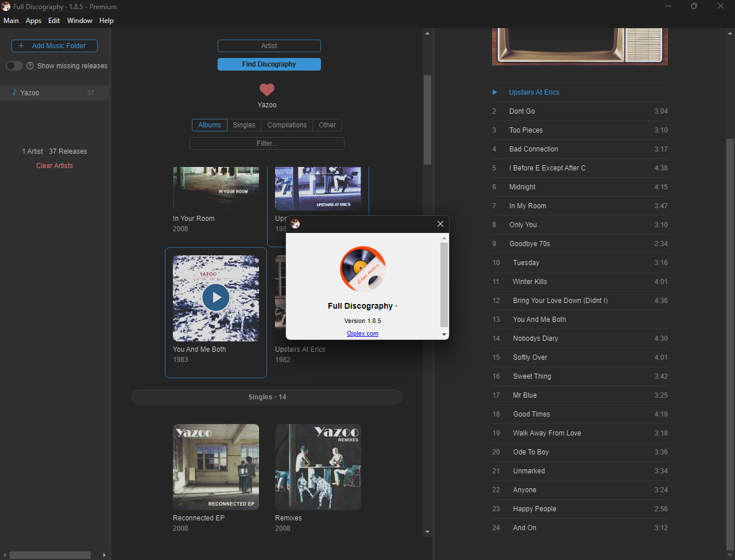Select track 10 Tuesday
This screenshot has width=735, height=560.
(x=580, y=263)
